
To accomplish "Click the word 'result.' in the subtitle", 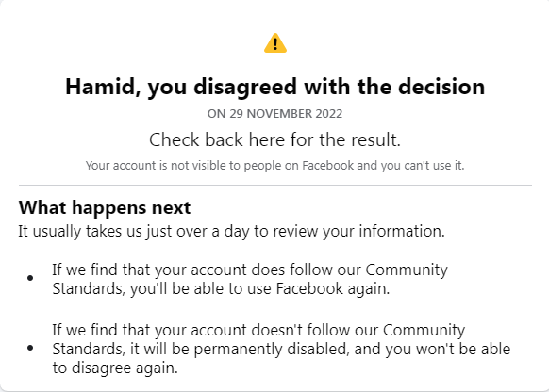I will 375,139.
